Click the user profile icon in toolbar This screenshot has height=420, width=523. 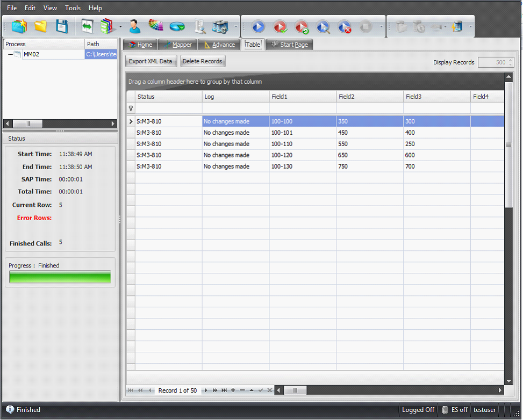tap(134, 26)
